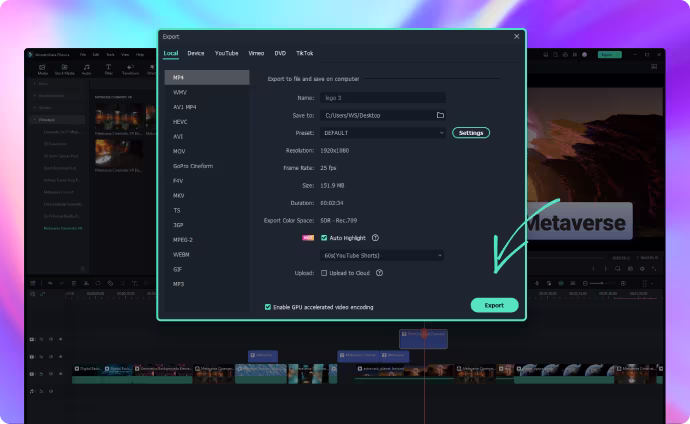
Task: Uncheck Auto Highlight checkbox
Action: coord(324,238)
